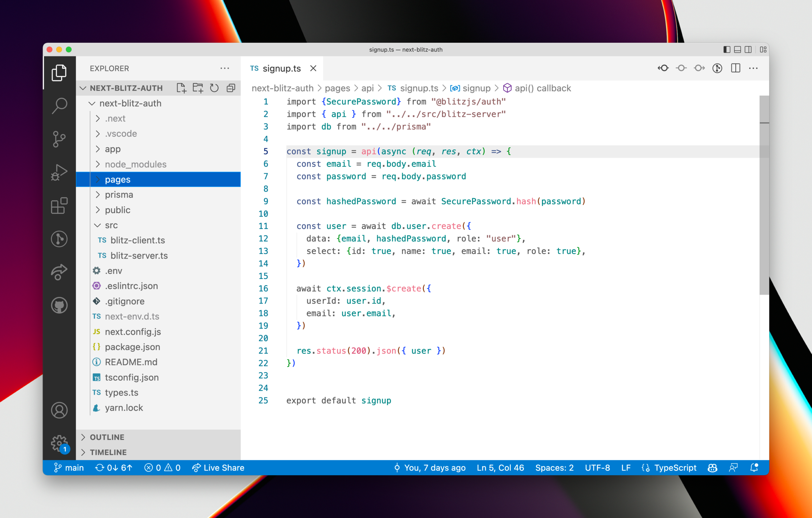Image resolution: width=812 pixels, height=518 pixels.
Task: Expand the prisma folder
Action: [119, 195]
